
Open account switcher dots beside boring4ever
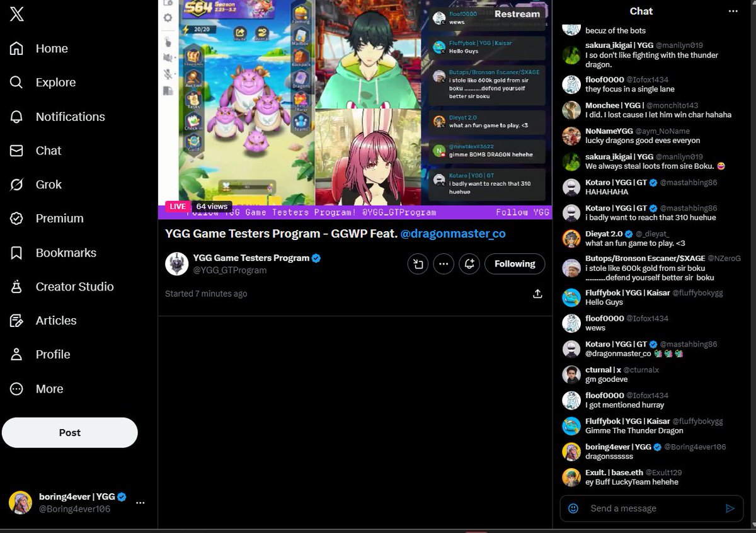140,503
